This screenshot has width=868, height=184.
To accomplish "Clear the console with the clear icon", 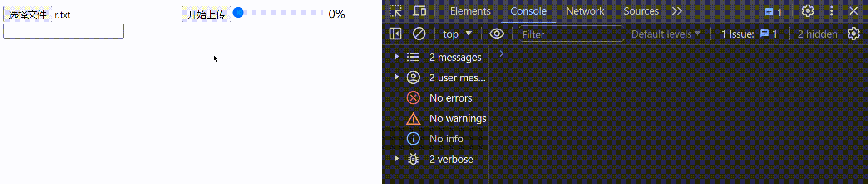I will click(x=419, y=34).
